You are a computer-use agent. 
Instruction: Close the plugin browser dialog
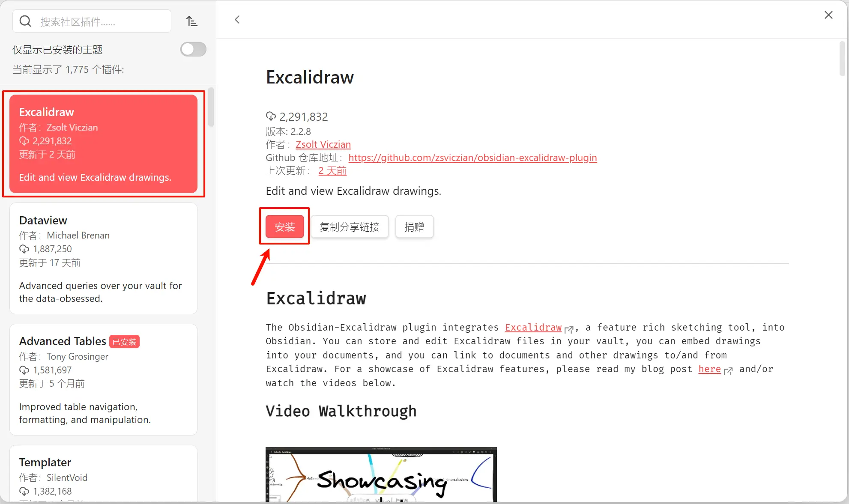click(828, 15)
